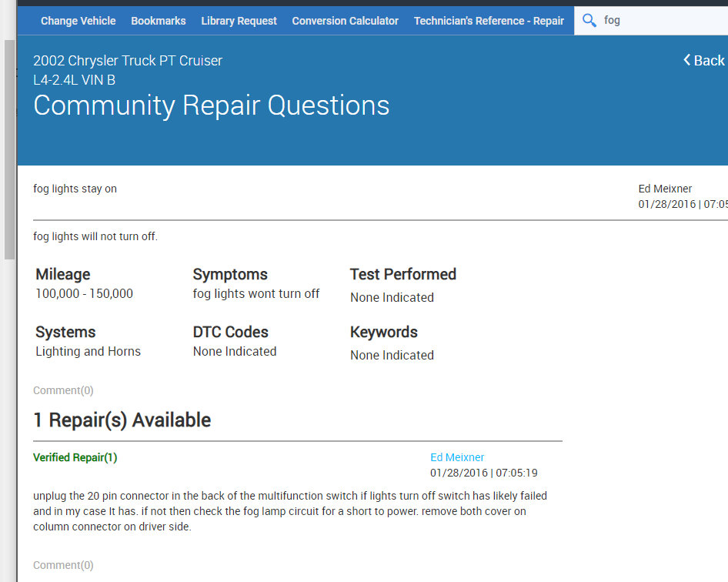Image resolution: width=728 pixels, height=582 pixels.
Task: Open Technician's Reference - Repair
Action: [x=489, y=21]
